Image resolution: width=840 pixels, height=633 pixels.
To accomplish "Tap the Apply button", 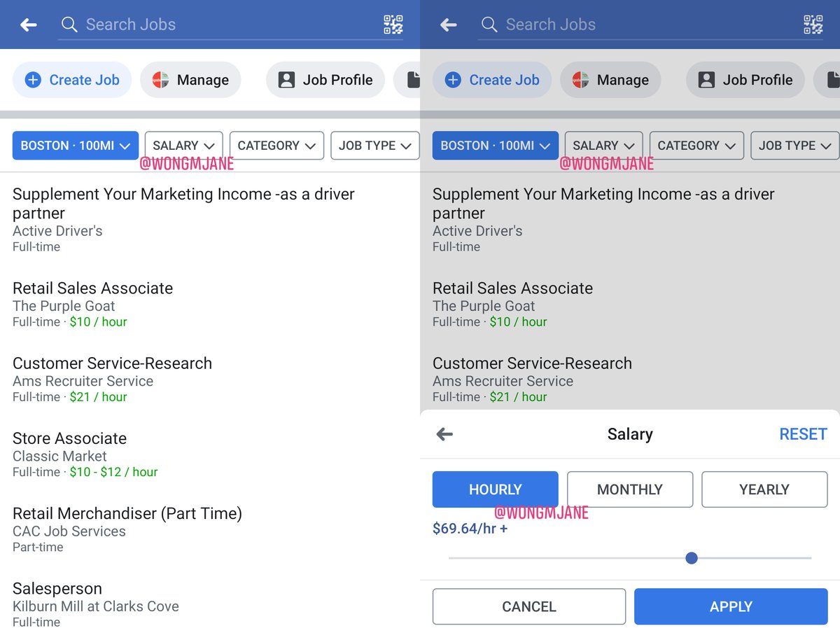I will click(730, 606).
